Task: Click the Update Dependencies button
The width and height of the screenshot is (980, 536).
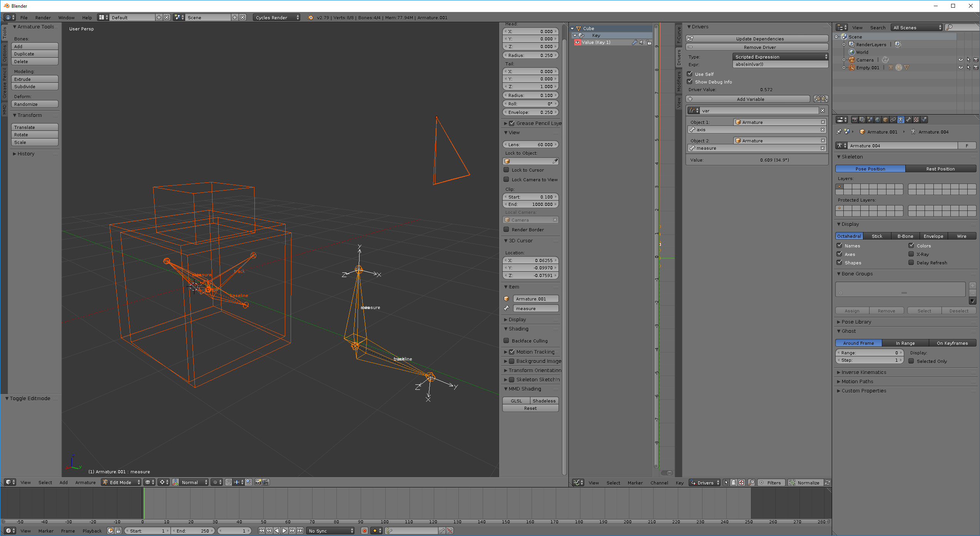Action: click(x=757, y=38)
